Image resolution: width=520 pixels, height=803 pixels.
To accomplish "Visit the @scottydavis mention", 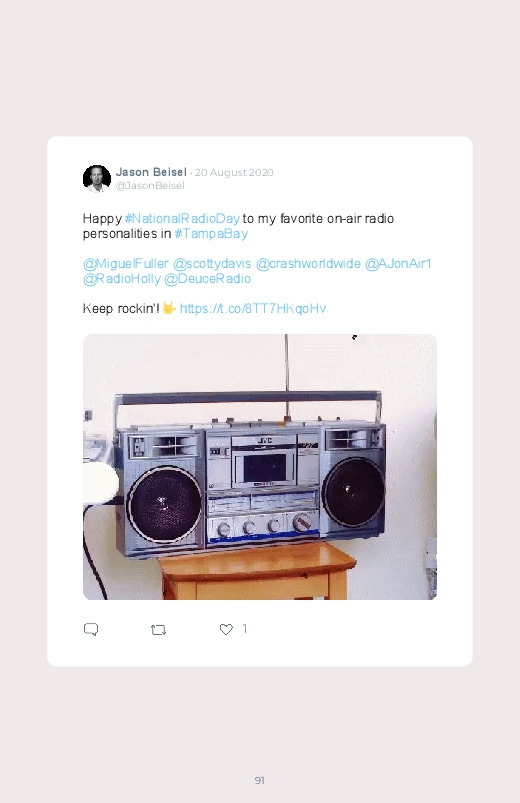I will click(x=212, y=264).
